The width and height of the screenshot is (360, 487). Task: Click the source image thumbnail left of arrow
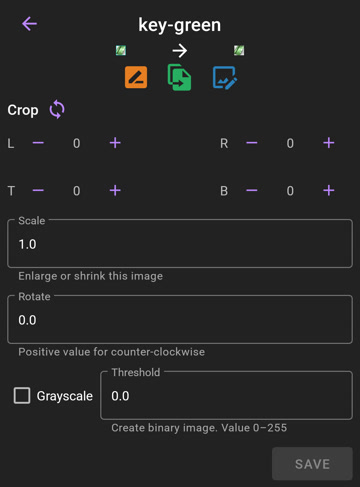121,51
